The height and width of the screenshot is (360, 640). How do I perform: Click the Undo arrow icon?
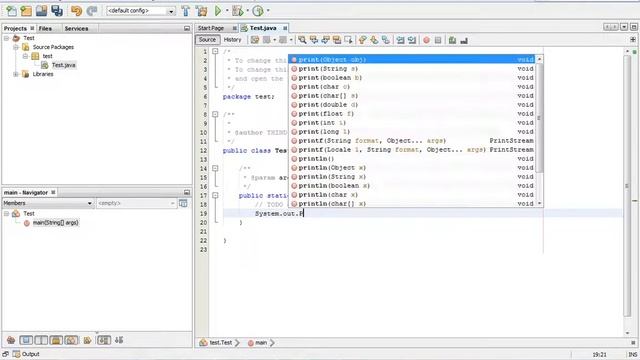click(x=76, y=11)
